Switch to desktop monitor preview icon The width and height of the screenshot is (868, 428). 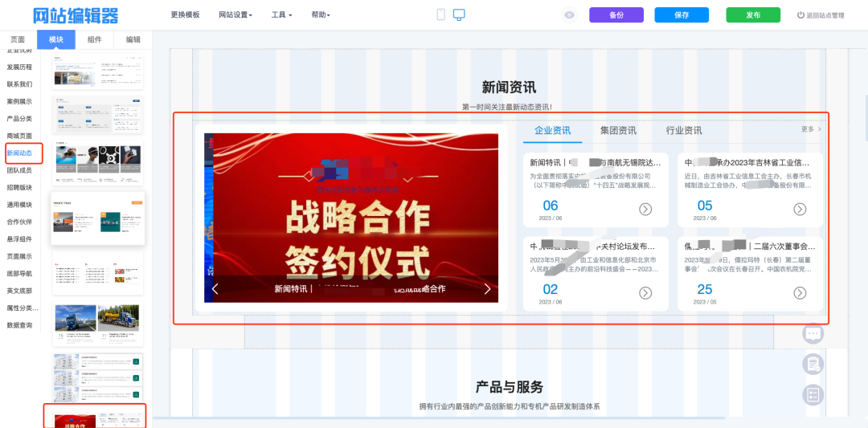pyautogui.click(x=459, y=14)
